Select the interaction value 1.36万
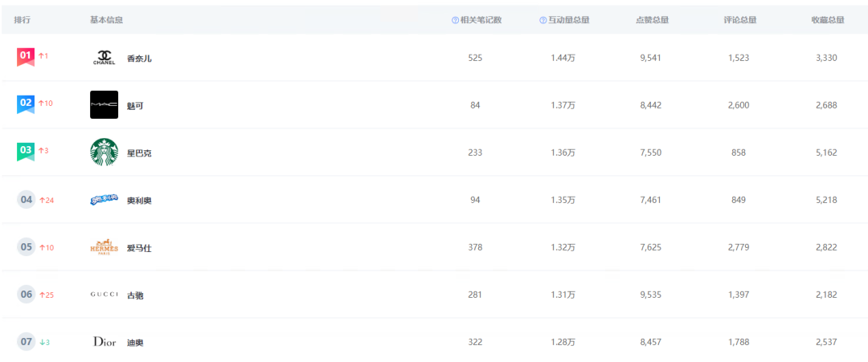The image size is (868, 362). click(563, 153)
